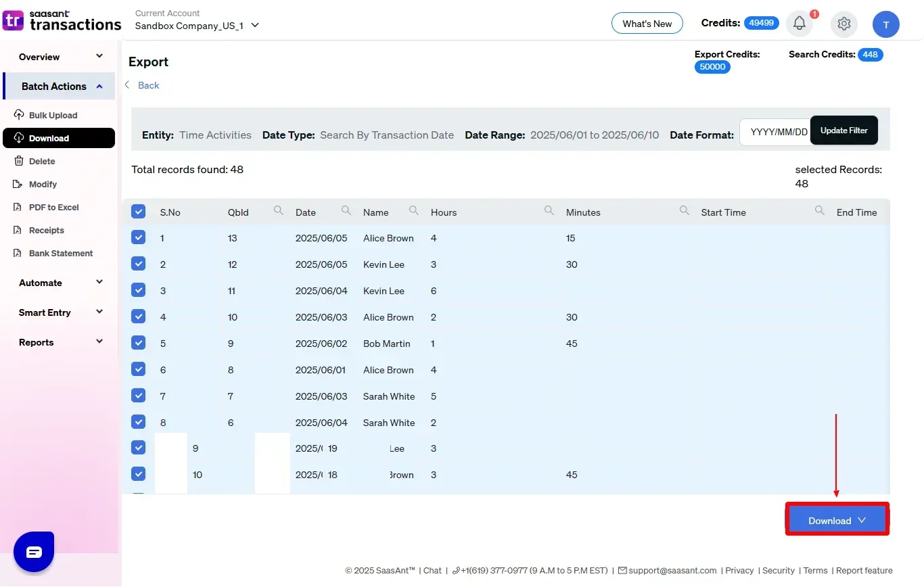The height and width of the screenshot is (587, 924).
Task: Uncheck row 7 Sarah White checkbox
Action: tap(138, 396)
